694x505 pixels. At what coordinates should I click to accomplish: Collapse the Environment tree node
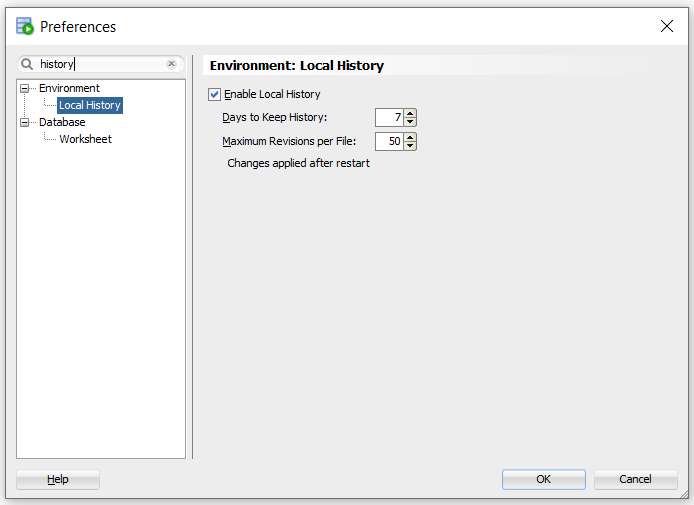(x=24, y=88)
